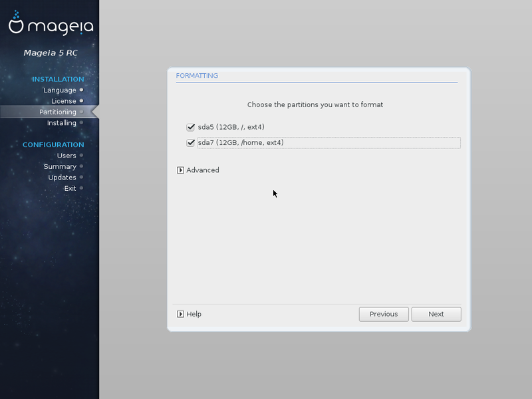Select the Updates configuration step

[x=62, y=178]
